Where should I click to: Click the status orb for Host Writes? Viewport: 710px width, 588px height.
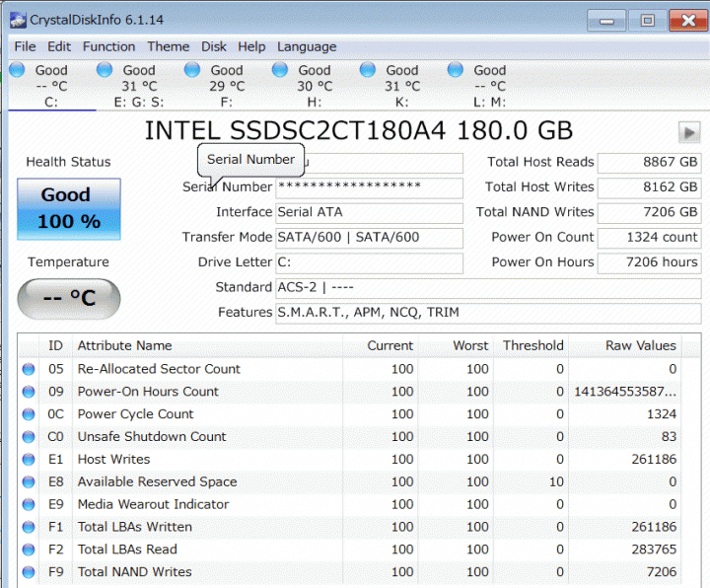pos(28,460)
